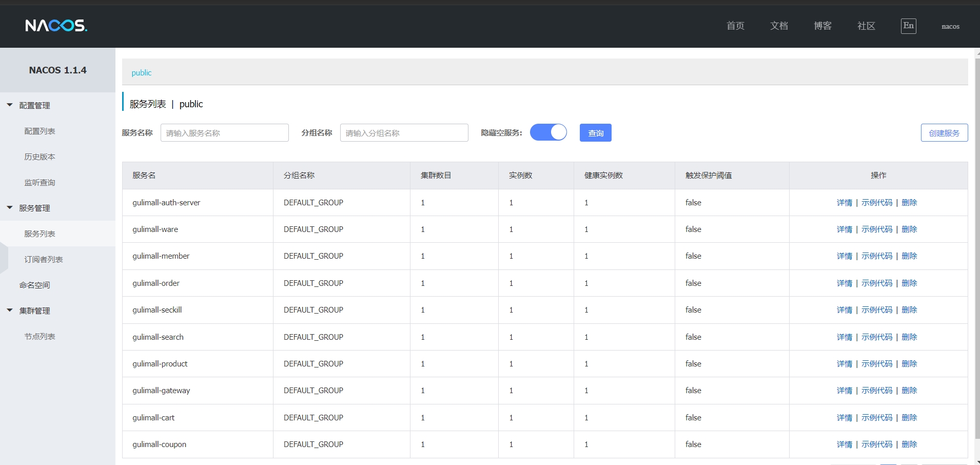Click 删除 for gulimall-auth-server

909,203
